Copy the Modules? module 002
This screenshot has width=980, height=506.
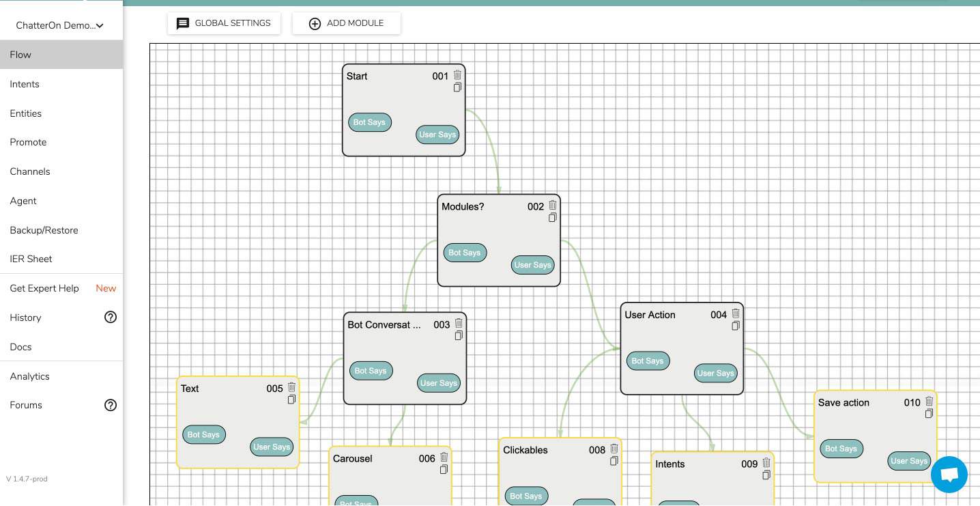pos(553,218)
